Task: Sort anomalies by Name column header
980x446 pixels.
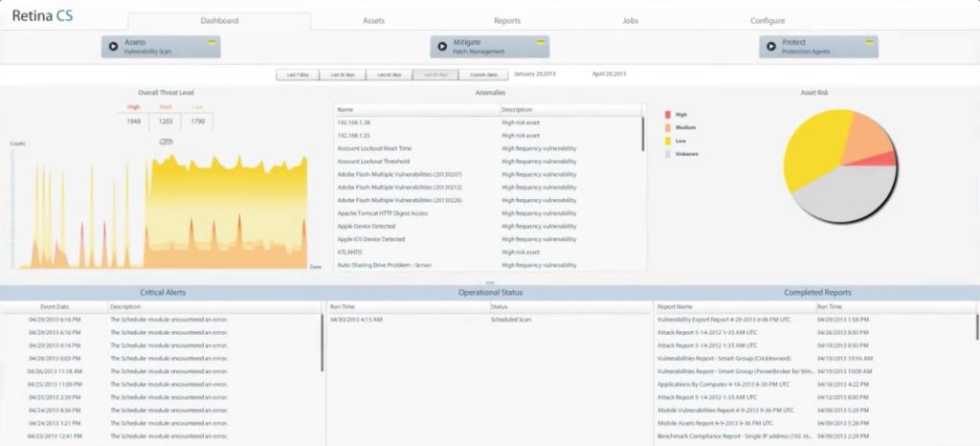Action: [x=416, y=110]
